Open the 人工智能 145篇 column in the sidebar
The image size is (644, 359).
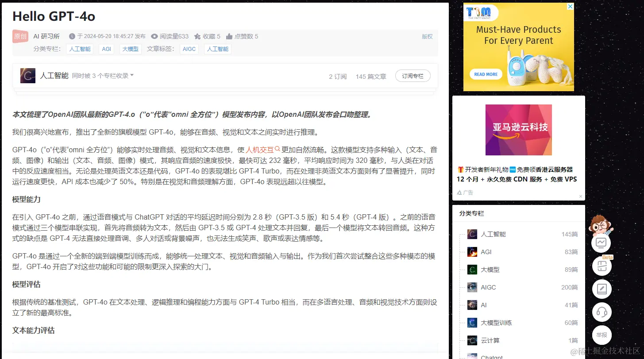pos(522,234)
